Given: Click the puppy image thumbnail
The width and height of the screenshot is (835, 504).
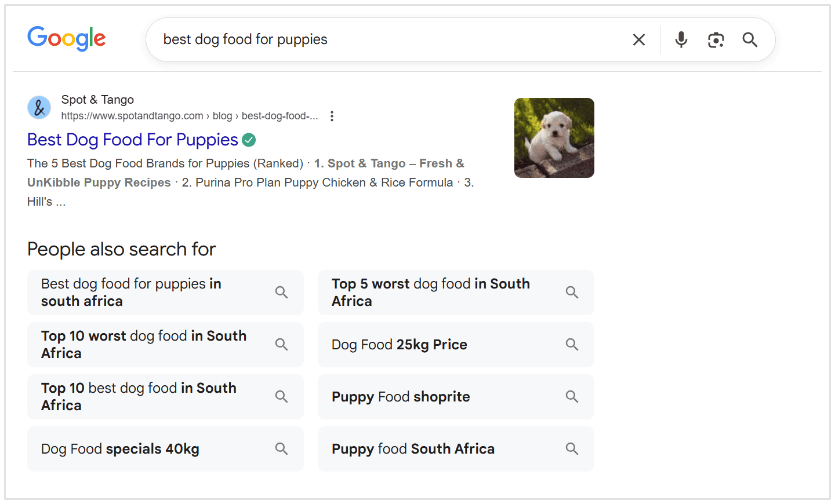Looking at the screenshot, I should [554, 137].
